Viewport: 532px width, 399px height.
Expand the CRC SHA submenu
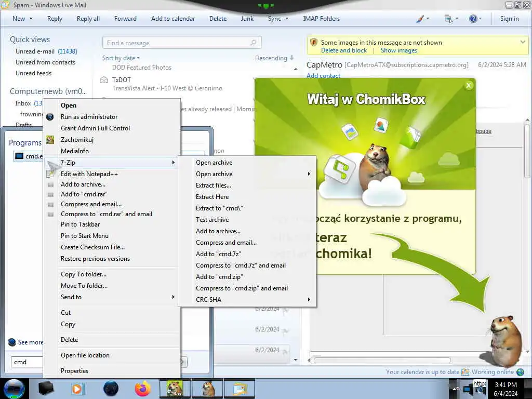(309, 300)
